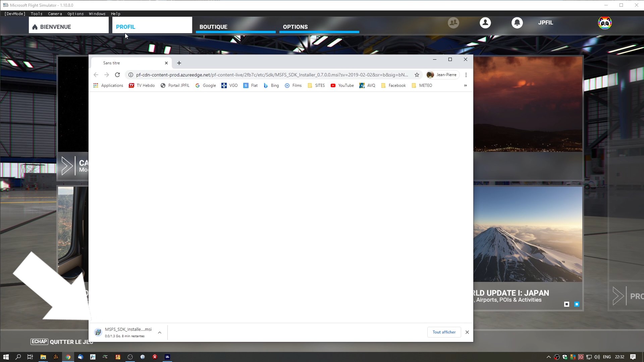Viewport: 644px width, 362px height.
Task: Click the profile person icon in header
Action: (x=485, y=23)
